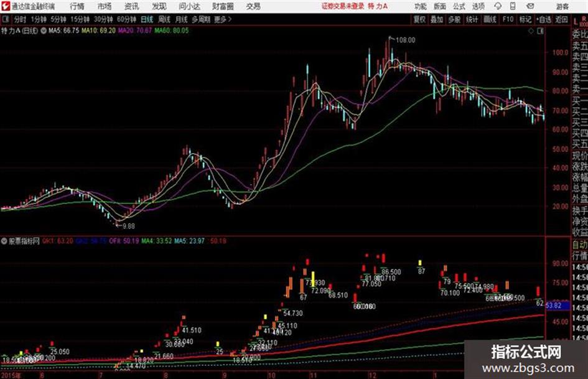Switch to the 15分钟 period
588x379 pixels.
click(x=80, y=19)
